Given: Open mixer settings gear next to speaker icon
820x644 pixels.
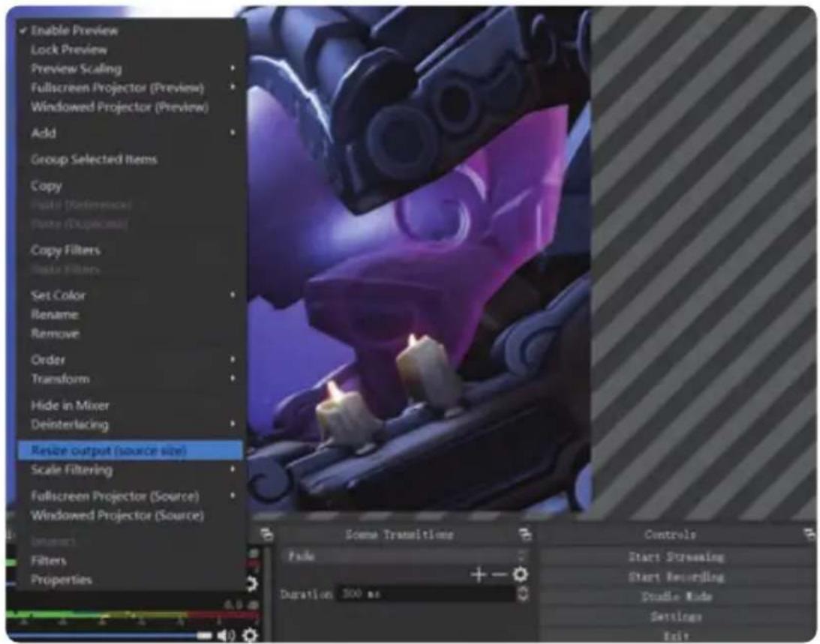Looking at the screenshot, I should [x=250, y=635].
